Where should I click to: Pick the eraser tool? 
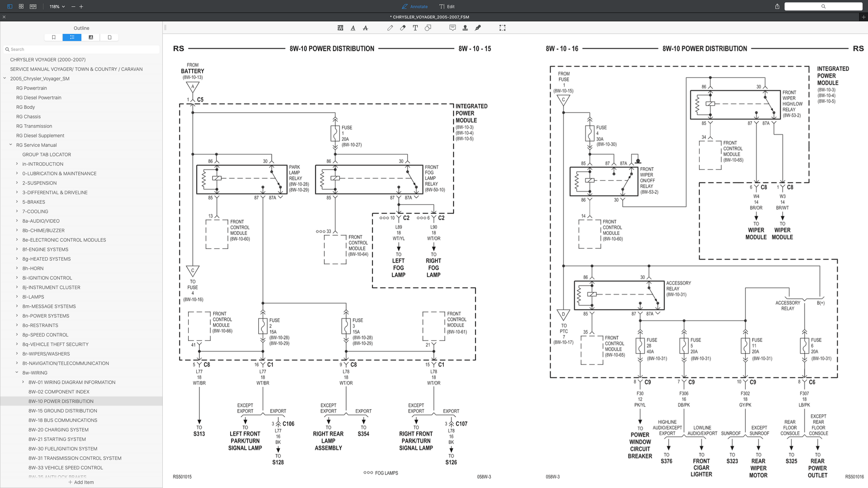403,28
